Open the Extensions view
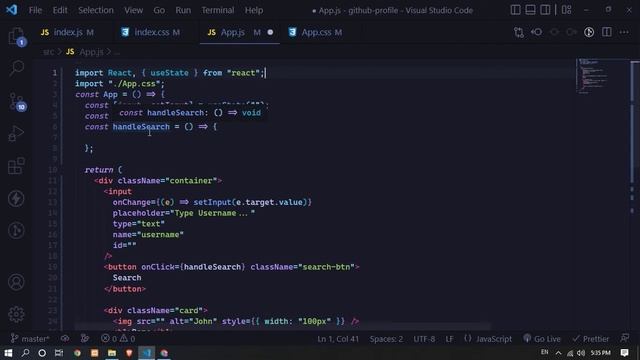The width and height of the screenshot is (640, 360). tap(16, 166)
